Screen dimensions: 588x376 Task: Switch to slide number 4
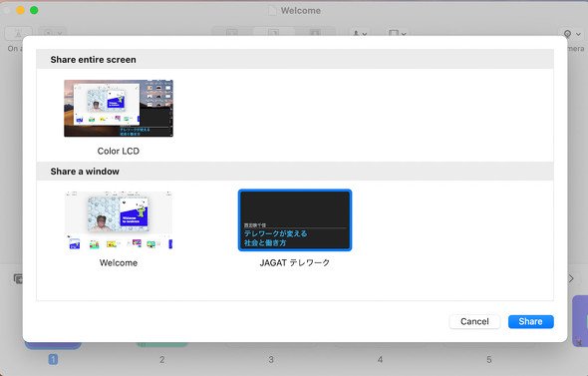tap(380, 359)
